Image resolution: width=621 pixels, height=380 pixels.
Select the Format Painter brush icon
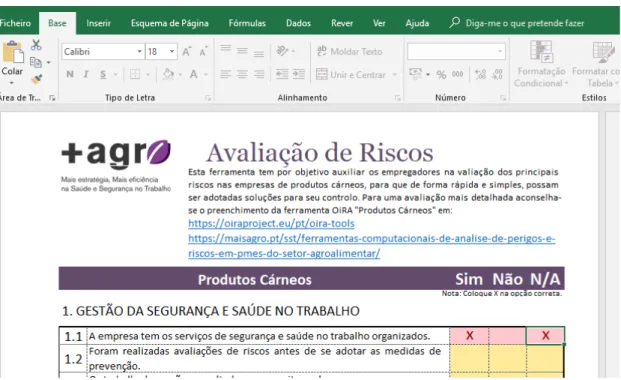point(36,79)
